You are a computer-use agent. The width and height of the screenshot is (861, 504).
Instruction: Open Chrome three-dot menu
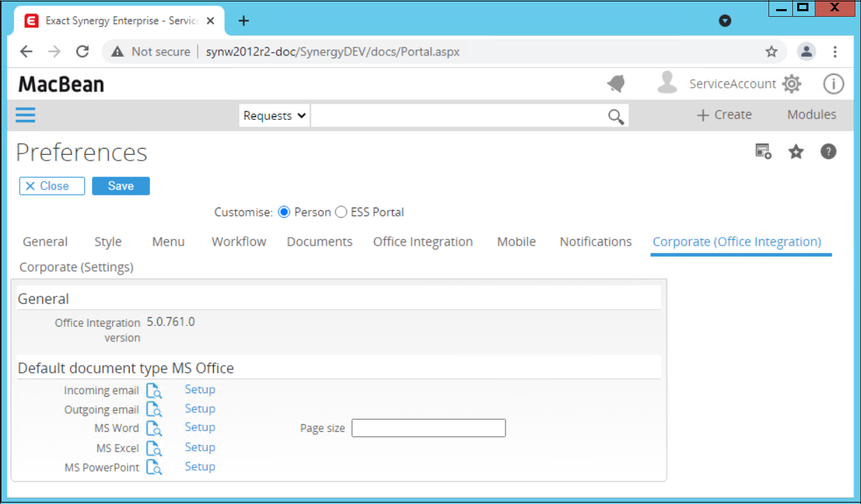[x=835, y=51]
